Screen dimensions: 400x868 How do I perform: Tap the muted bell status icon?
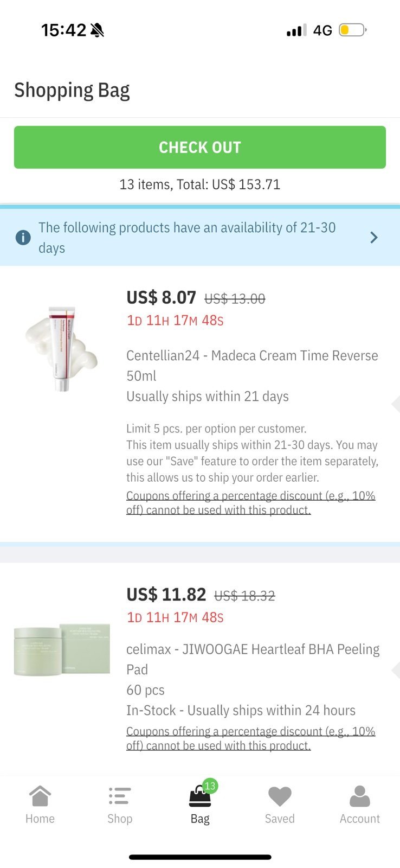click(x=98, y=30)
